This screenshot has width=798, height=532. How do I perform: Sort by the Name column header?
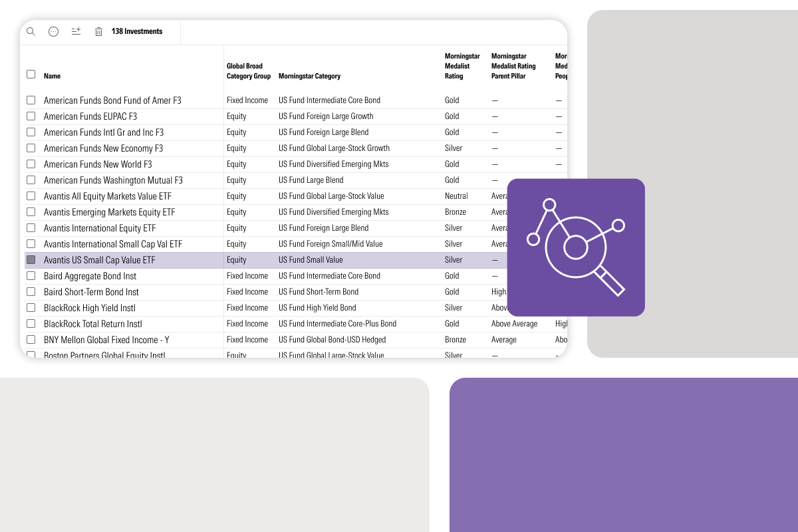click(x=52, y=76)
